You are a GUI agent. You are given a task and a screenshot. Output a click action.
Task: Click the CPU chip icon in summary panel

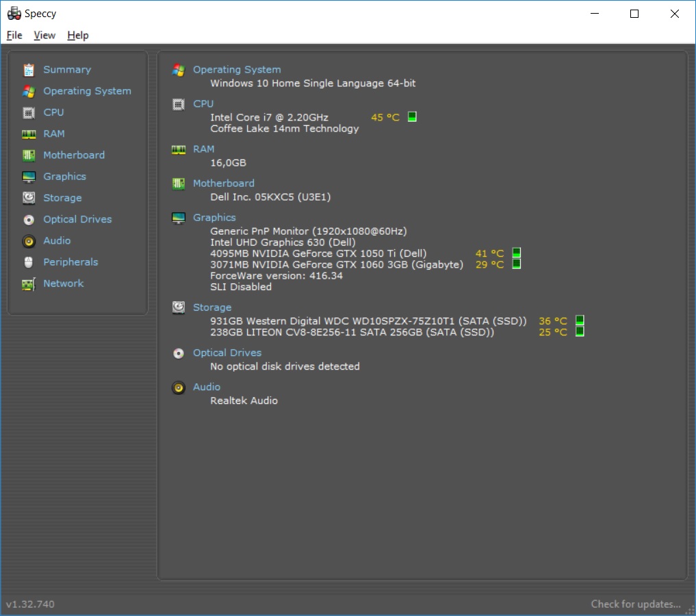point(179,104)
